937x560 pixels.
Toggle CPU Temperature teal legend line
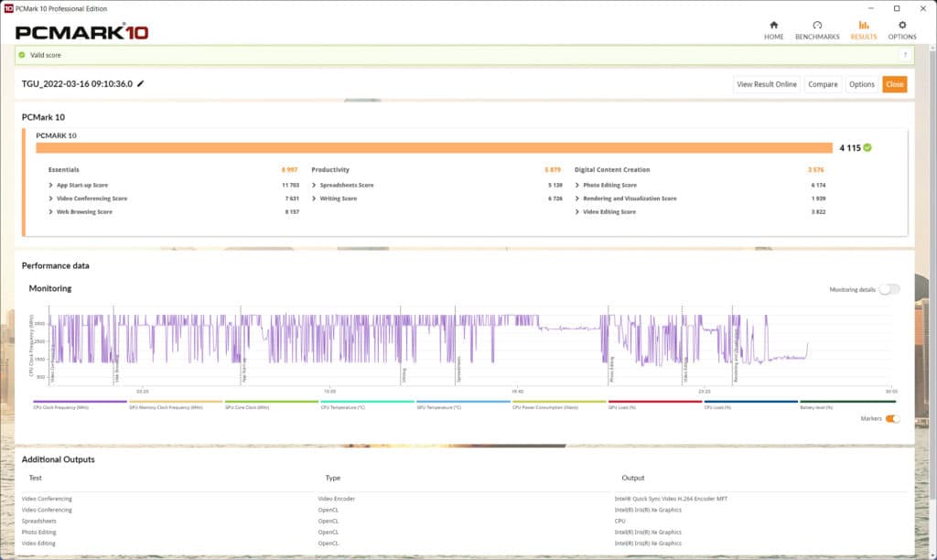click(x=367, y=402)
